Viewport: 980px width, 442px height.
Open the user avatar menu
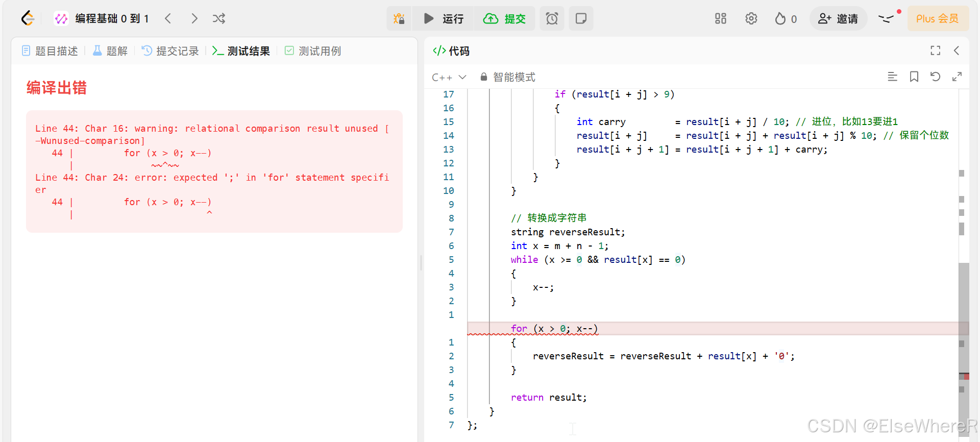tap(887, 19)
